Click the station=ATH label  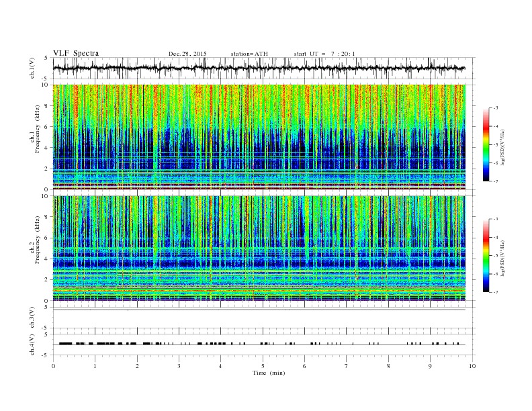pyautogui.click(x=249, y=54)
